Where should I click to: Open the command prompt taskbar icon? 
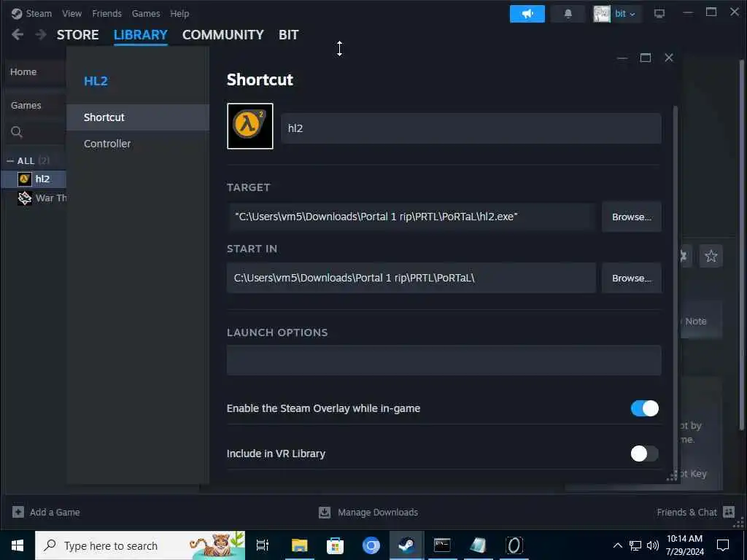coord(442,545)
